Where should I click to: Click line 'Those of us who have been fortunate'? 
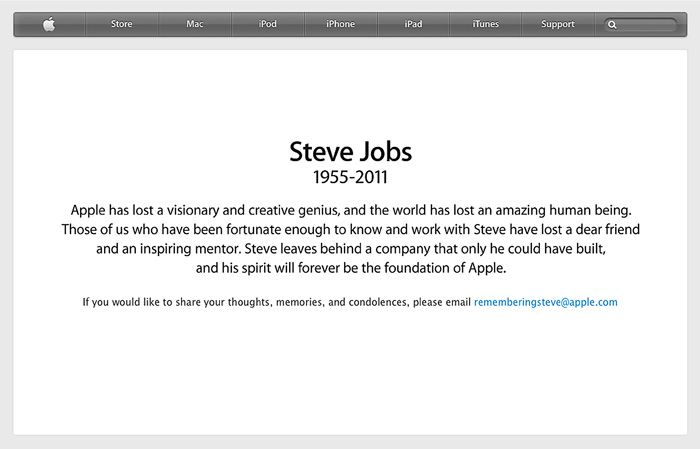coord(350,229)
